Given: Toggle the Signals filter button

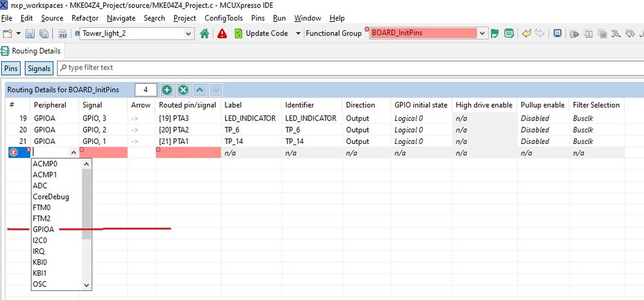Looking at the screenshot, I should tap(39, 68).
